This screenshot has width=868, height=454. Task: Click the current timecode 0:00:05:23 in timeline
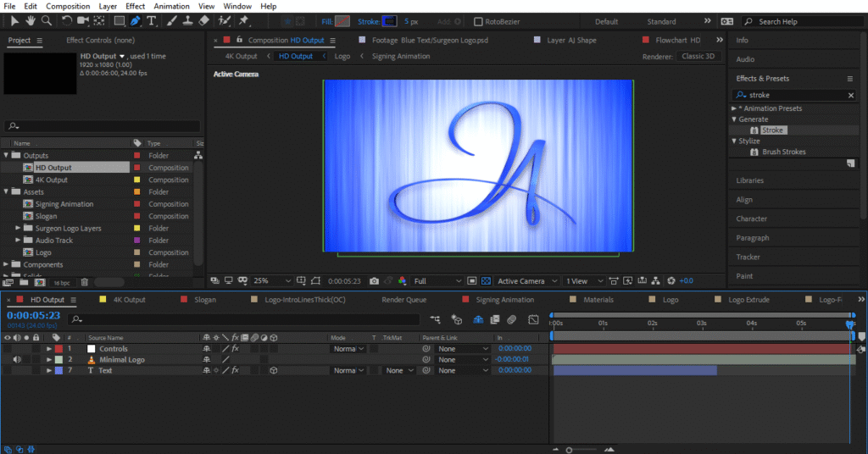pos(34,315)
